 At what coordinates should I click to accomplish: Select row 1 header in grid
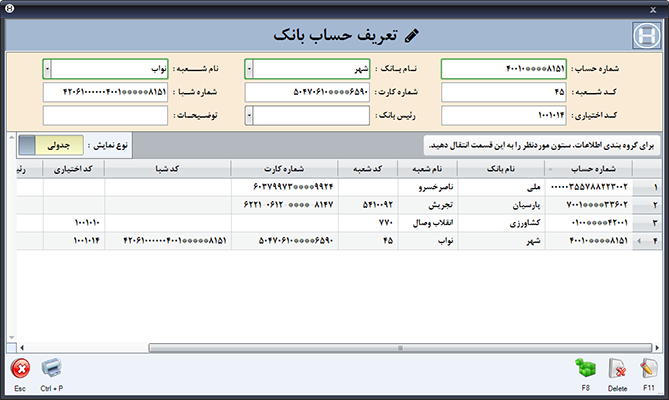click(647, 187)
